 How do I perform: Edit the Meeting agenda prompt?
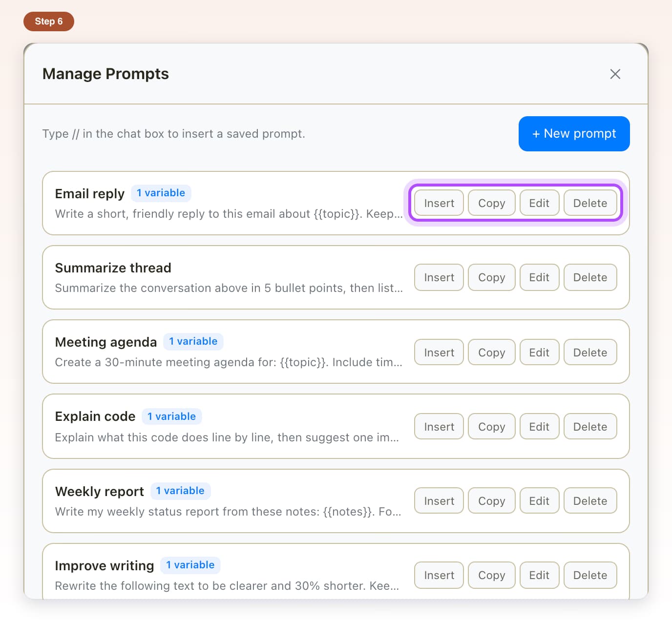click(539, 353)
